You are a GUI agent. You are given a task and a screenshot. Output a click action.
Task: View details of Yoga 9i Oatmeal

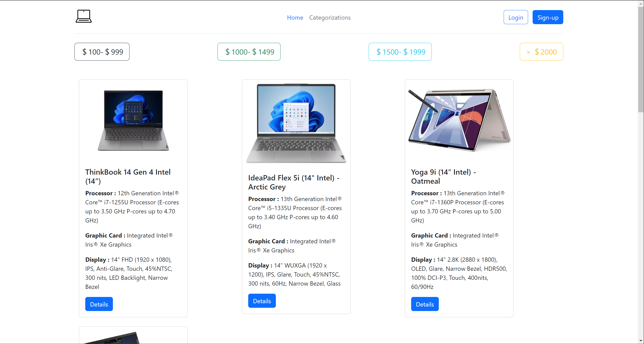click(x=424, y=304)
